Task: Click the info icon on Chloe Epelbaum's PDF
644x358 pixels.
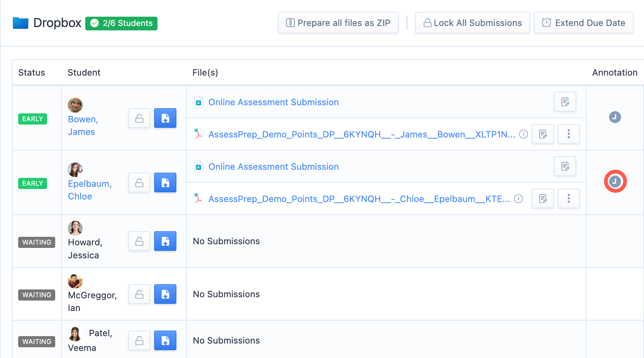Action: [518, 199]
